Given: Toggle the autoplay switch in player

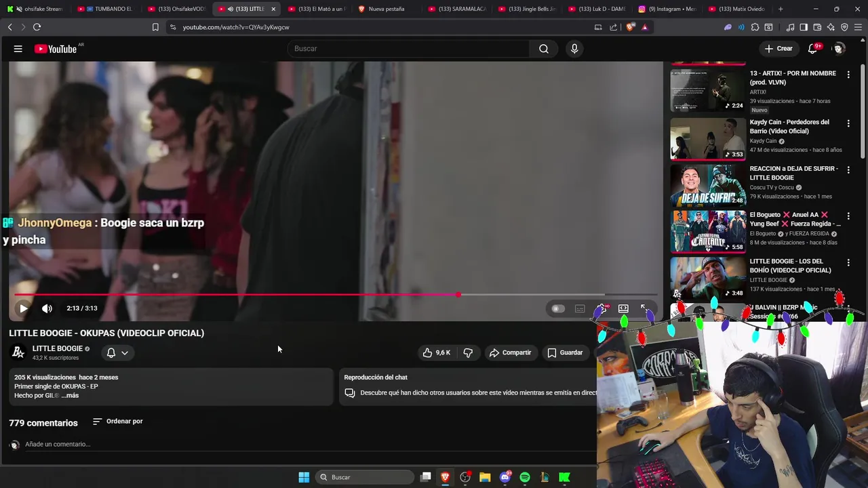Looking at the screenshot, I should tap(557, 308).
